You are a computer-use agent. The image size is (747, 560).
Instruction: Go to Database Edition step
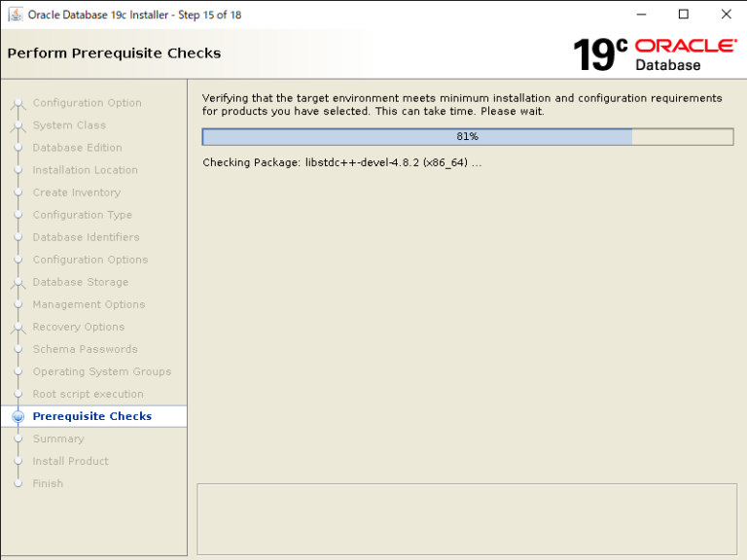(77, 148)
